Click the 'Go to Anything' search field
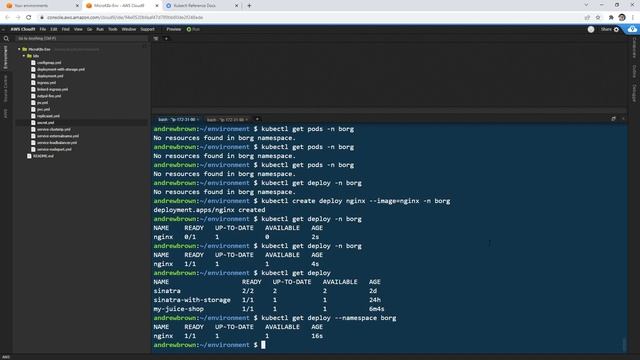The height and width of the screenshot is (360, 640). 81,38
